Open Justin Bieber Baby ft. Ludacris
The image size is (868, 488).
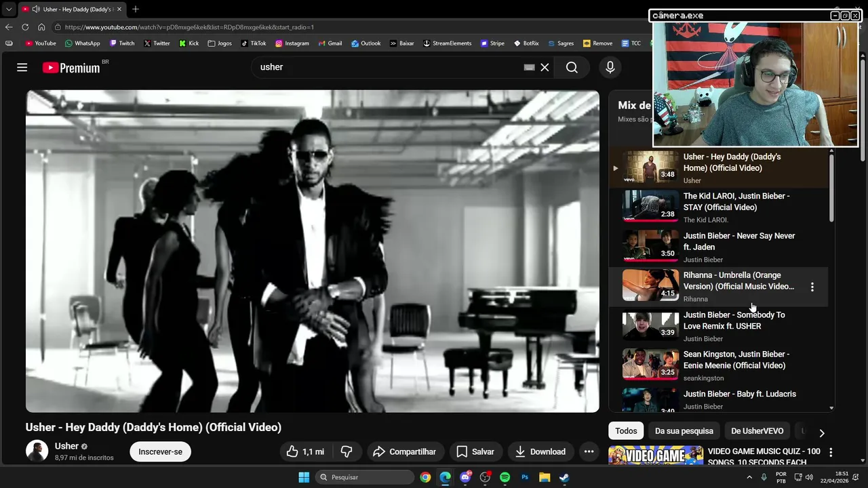pyautogui.click(x=739, y=394)
